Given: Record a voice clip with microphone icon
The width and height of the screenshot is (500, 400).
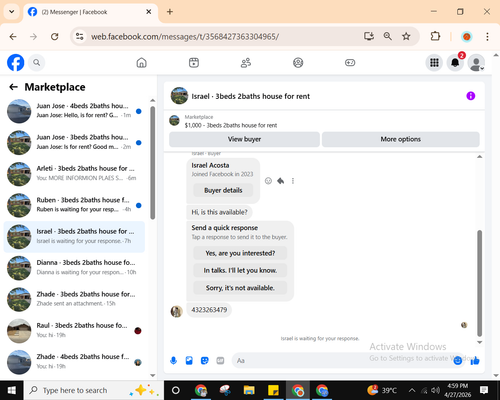Looking at the screenshot, I should pos(173,360).
